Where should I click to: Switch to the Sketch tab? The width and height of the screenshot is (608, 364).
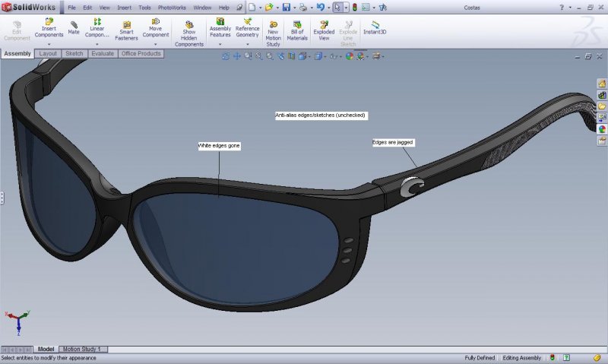pos(74,53)
